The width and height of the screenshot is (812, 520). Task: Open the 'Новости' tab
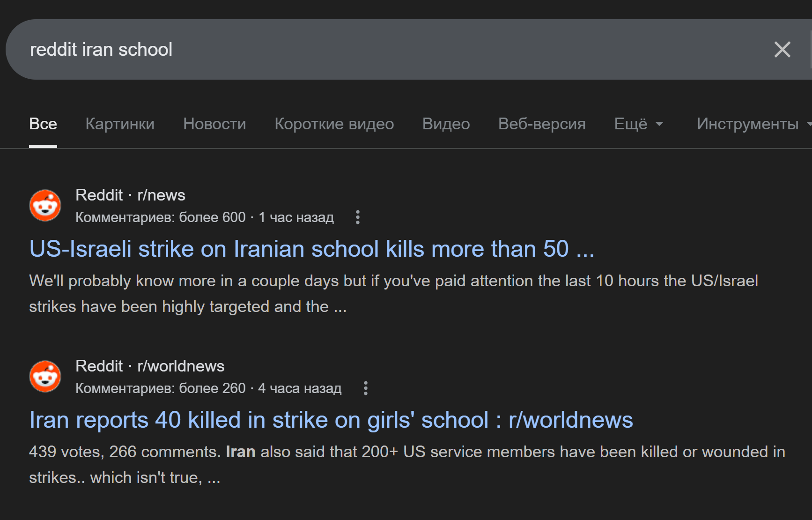[214, 124]
